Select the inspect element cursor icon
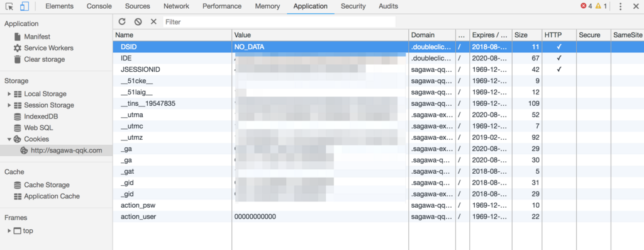The image size is (644, 250). (x=9, y=6)
